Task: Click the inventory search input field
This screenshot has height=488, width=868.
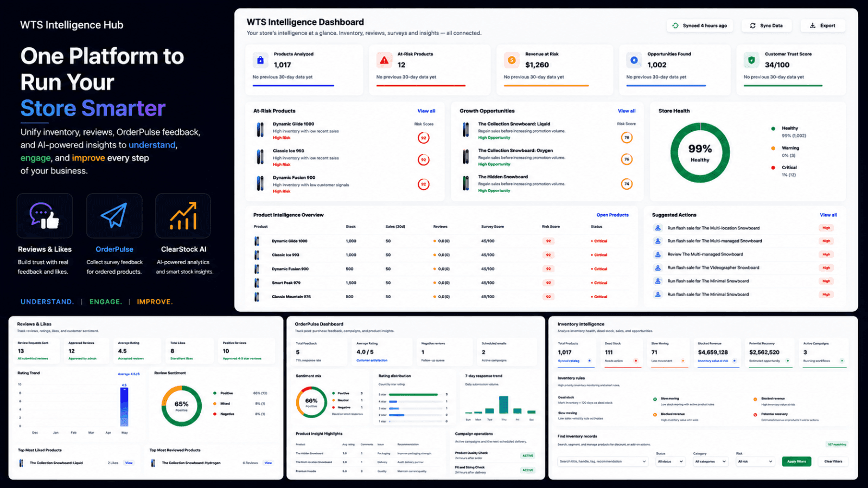Action: tap(603, 461)
